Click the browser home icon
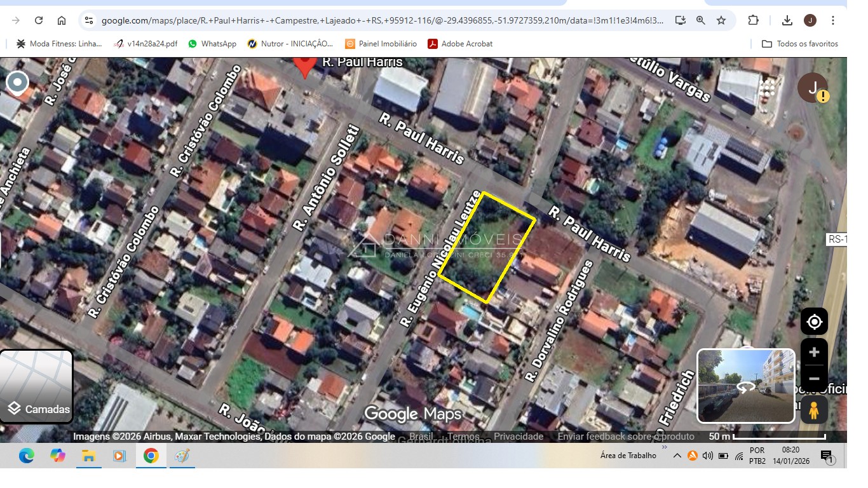This screenshot has width=868, height=488. tap(62, 20)
